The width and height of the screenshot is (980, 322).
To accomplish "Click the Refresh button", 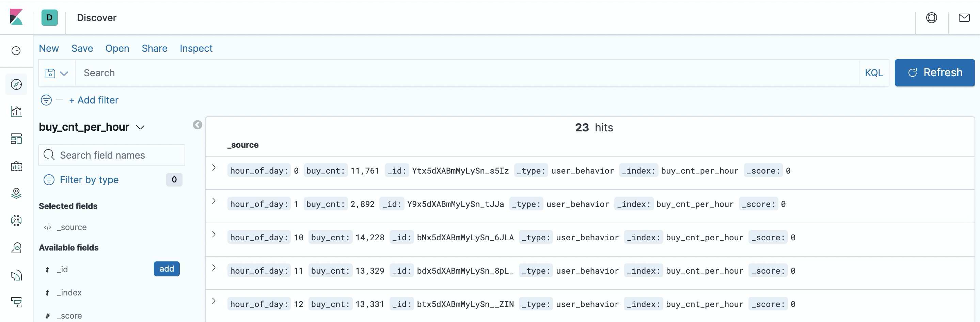I will (935, 73).
